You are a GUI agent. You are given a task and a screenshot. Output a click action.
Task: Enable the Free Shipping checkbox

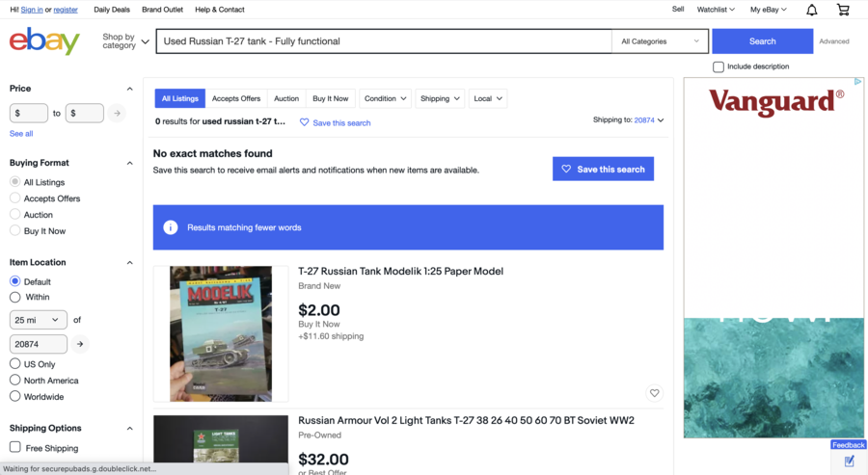click(14, 447)
